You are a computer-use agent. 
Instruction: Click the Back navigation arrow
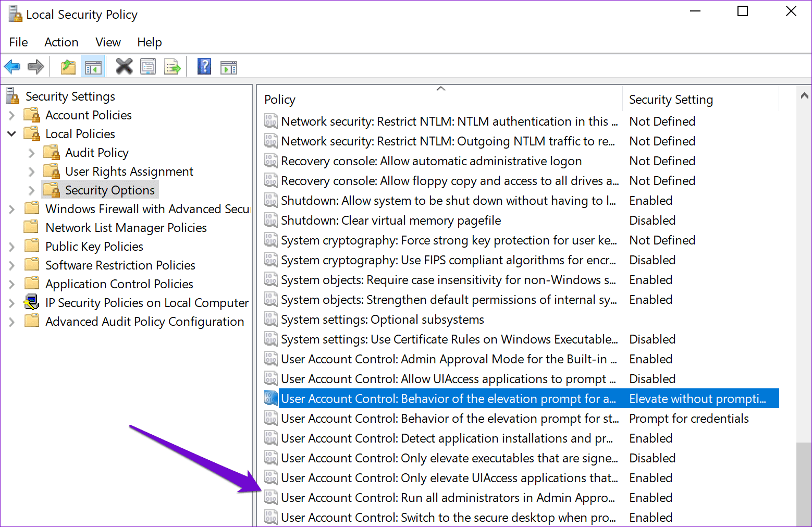coord(12,66)
